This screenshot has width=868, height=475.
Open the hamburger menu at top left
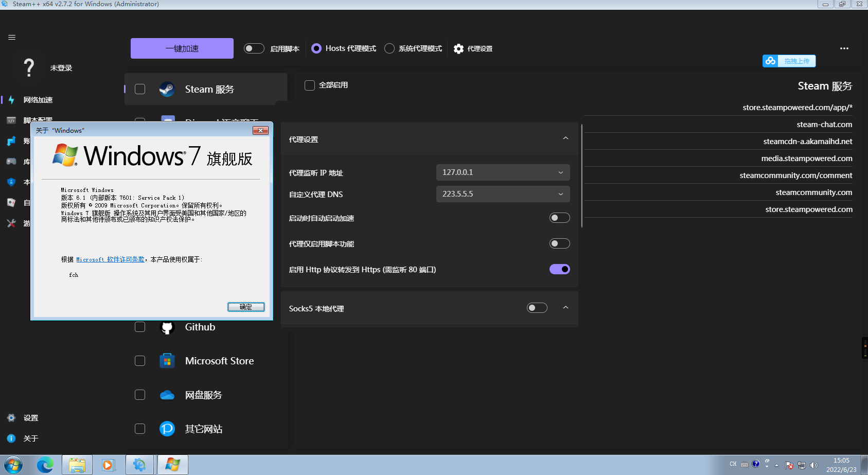click(11, 37)
